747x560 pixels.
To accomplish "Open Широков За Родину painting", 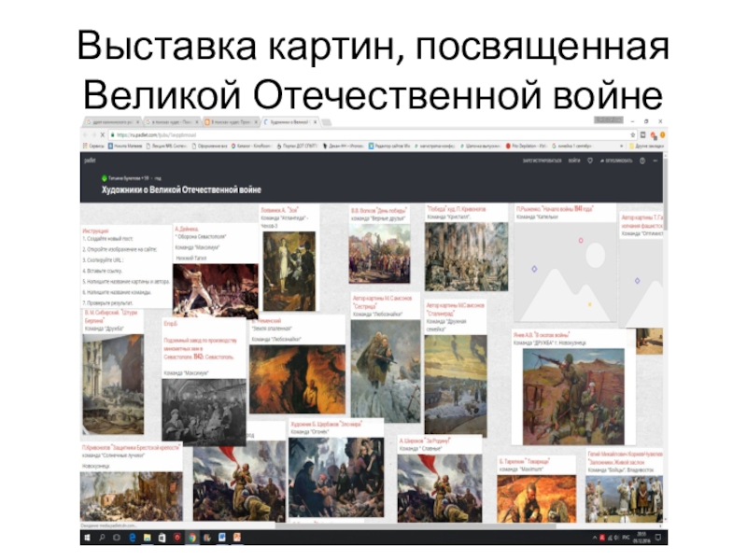I will (x=439, y=488).
